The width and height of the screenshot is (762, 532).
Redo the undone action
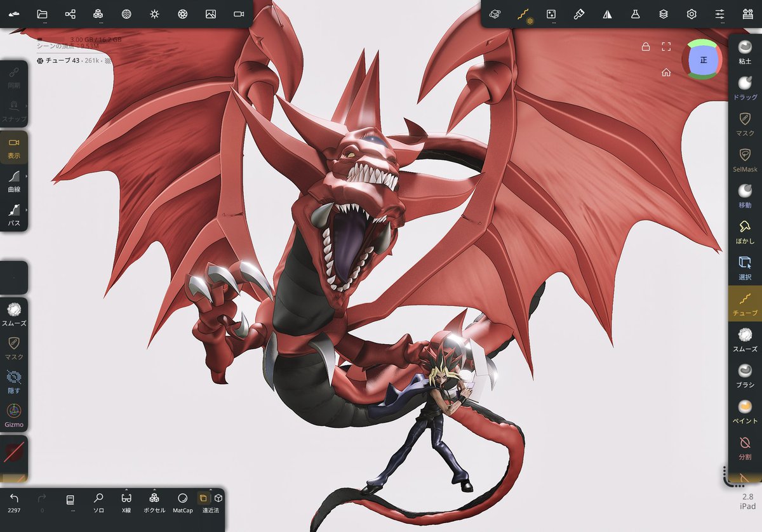[x=43, y=502]
